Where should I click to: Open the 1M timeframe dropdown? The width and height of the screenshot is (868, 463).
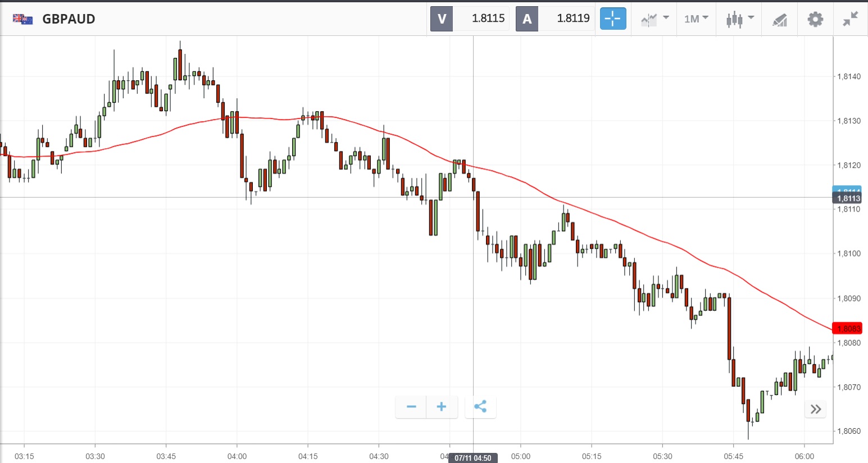click(696, 19)
